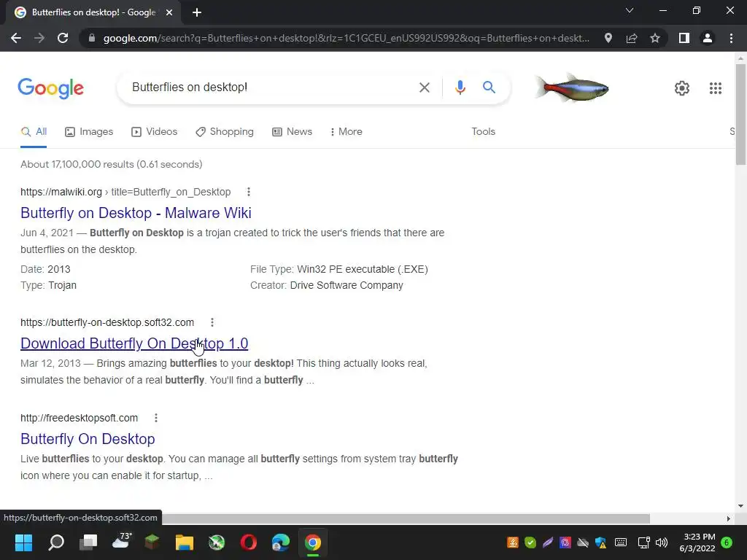Open the share page icon in address bar
This screenshot has width=747, height=560.
point(632,38)
